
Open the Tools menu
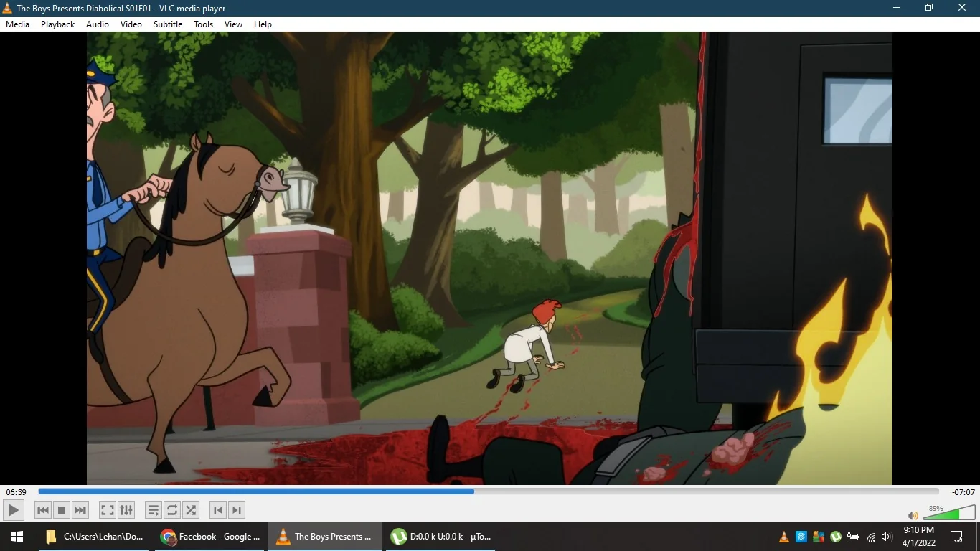(204, 24)
